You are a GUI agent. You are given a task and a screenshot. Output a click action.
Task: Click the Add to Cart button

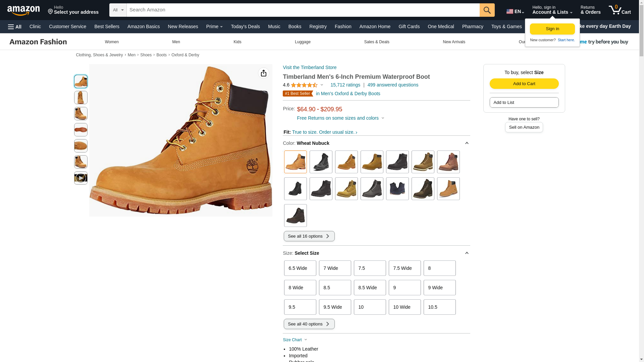(524, 84)
